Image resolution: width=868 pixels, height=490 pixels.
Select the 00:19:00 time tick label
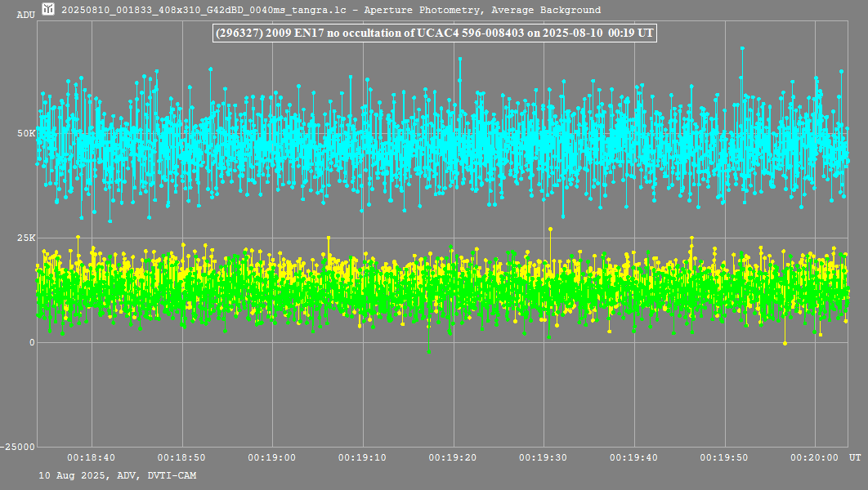[271, 459]
